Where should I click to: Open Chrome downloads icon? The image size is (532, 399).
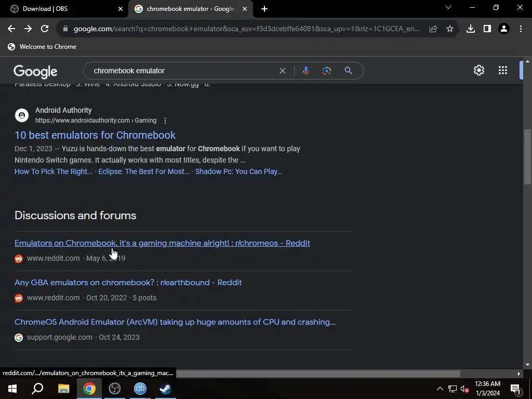click(x=471, y=29)
